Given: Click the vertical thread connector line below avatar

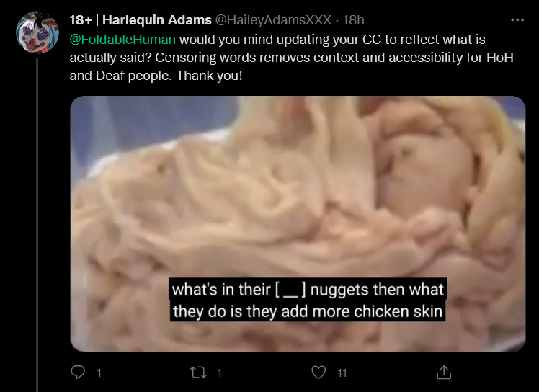Looking at the screenshot, I should tap(37, 225).
